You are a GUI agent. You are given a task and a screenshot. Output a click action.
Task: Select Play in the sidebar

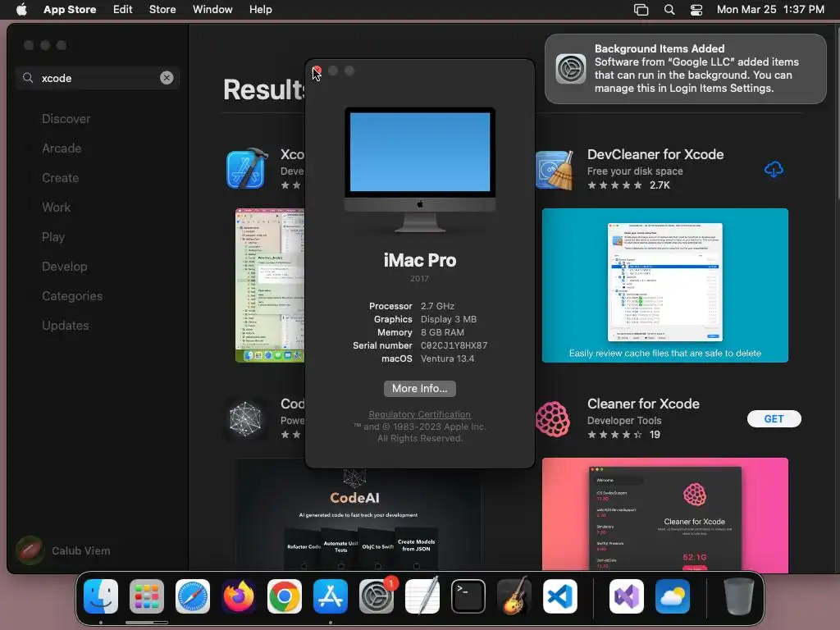click(x=53, y=237)
